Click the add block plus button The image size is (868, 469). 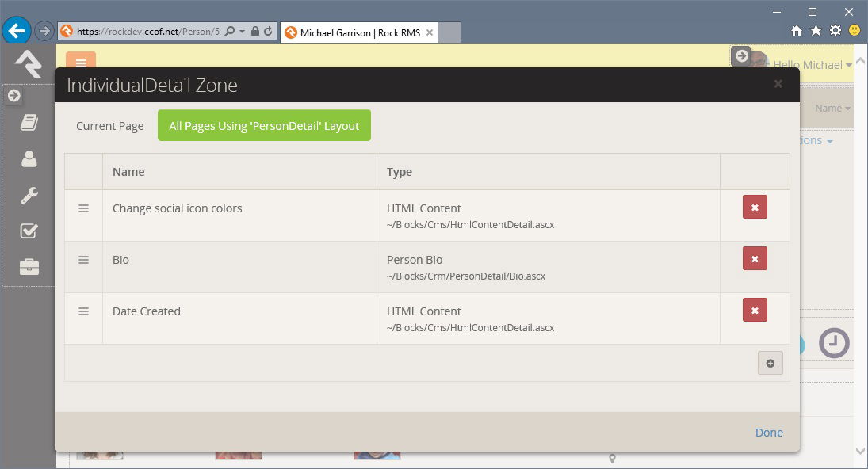click(770, 363)
